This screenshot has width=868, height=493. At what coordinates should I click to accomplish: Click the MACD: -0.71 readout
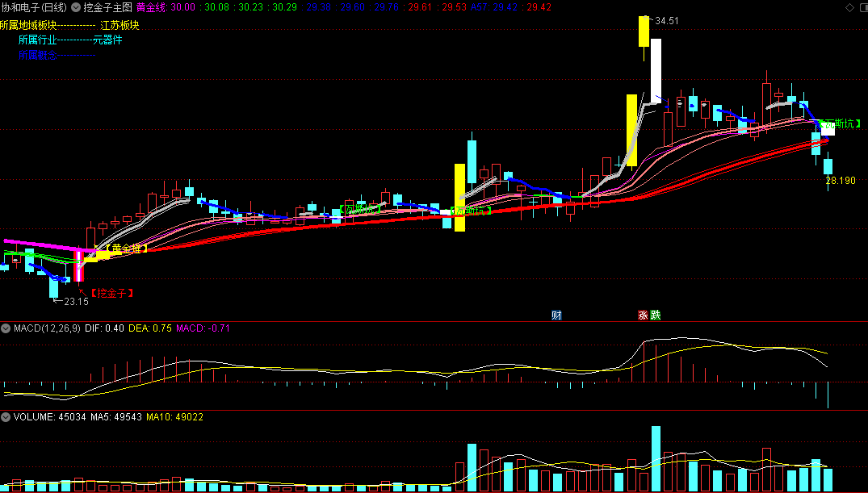click(203, 328)
